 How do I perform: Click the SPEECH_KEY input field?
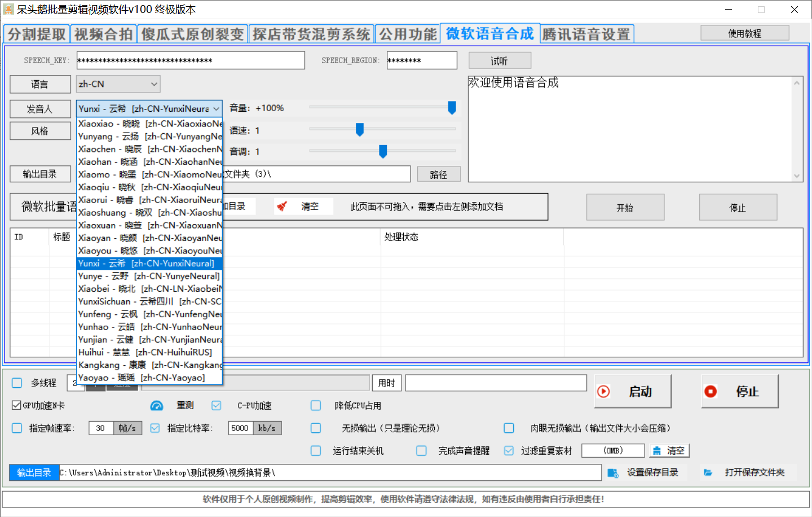tap(190, 60)
